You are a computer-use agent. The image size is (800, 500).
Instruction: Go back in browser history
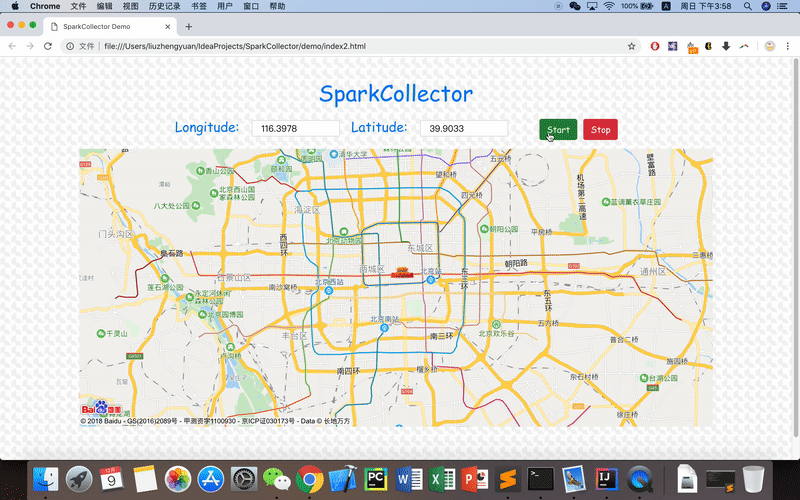[12, 46]
